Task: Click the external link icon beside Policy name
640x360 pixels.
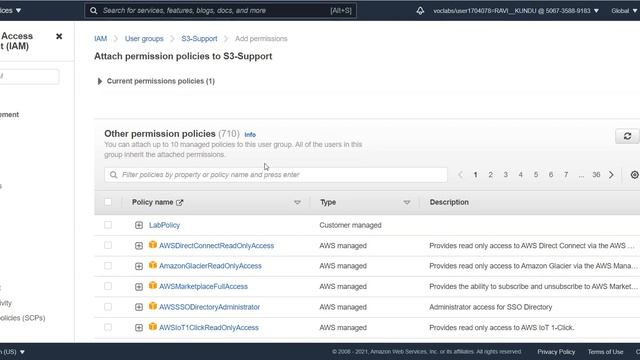Action: [180, 202]
